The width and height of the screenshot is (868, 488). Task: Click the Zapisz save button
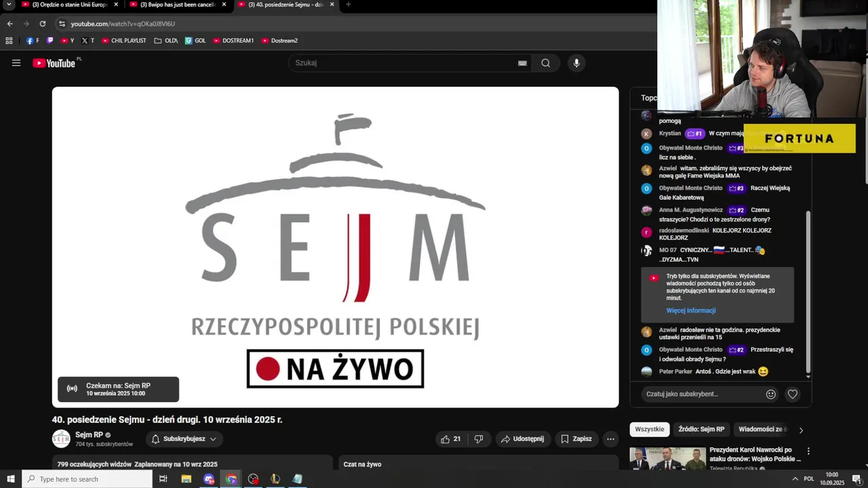[x=576, y=439]
